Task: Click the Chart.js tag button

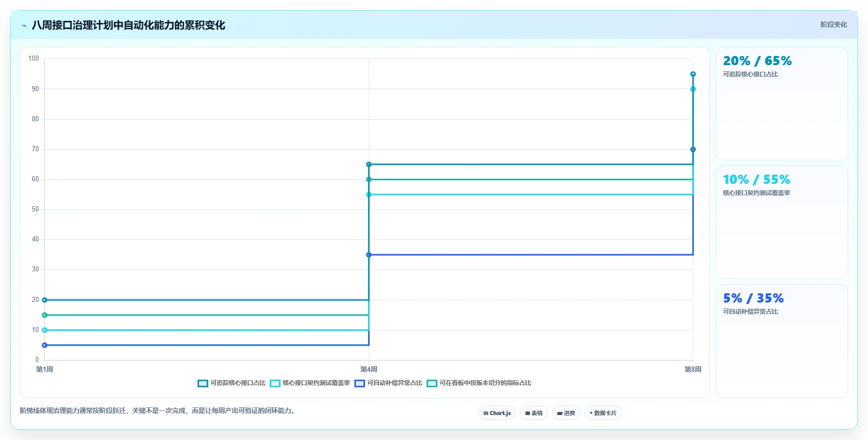Action: [x=497, y=413]
